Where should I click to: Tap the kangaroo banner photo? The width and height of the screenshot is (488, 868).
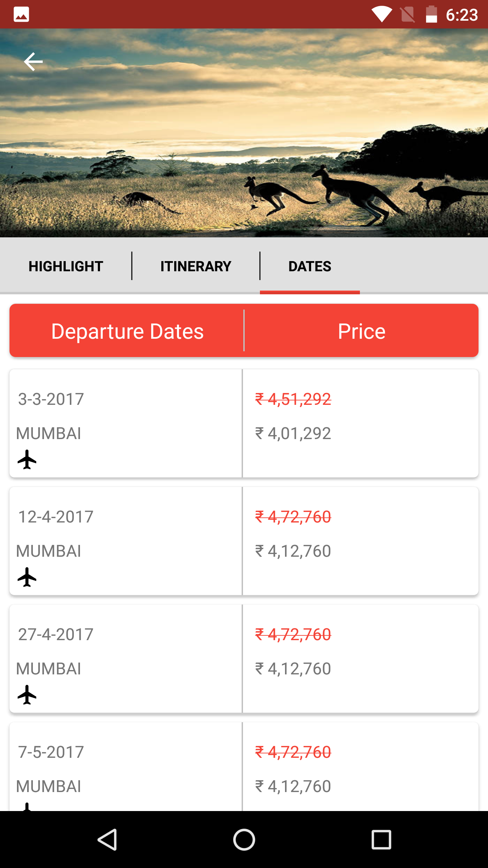(x=244, y=133)
